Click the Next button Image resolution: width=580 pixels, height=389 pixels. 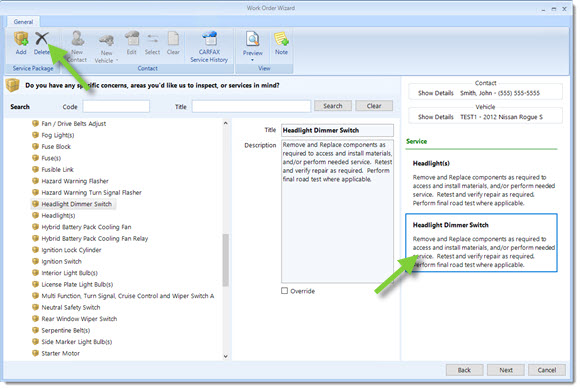point(506,370)
